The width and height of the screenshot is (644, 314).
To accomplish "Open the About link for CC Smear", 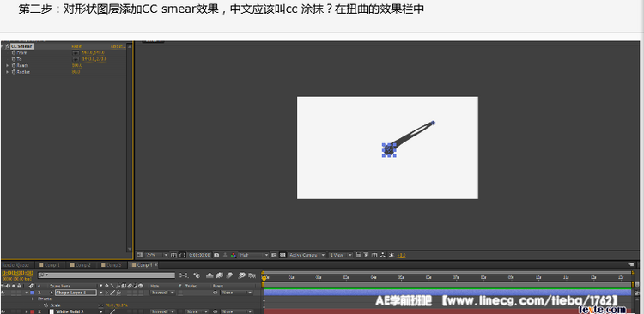I will pos(118,46).
